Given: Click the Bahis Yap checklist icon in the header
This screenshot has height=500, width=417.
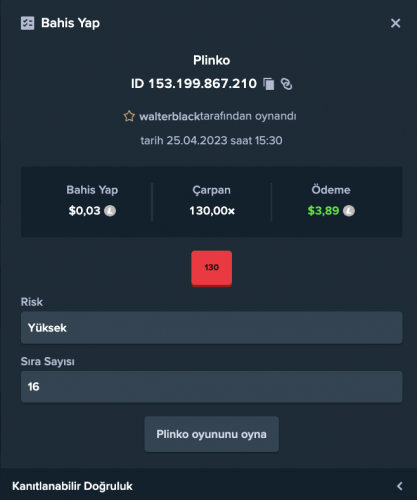Looking at the screenshot, I should tap(27, 23).
